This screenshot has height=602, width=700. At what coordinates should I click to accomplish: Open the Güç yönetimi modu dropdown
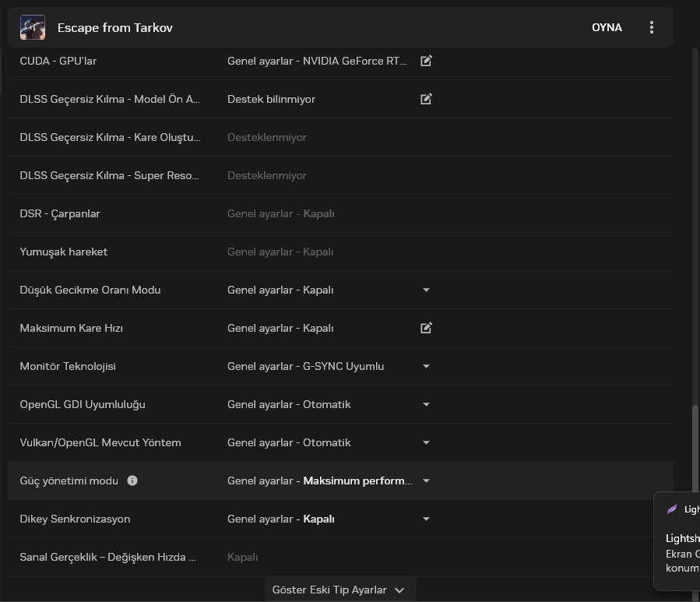(x=426, y=481)
